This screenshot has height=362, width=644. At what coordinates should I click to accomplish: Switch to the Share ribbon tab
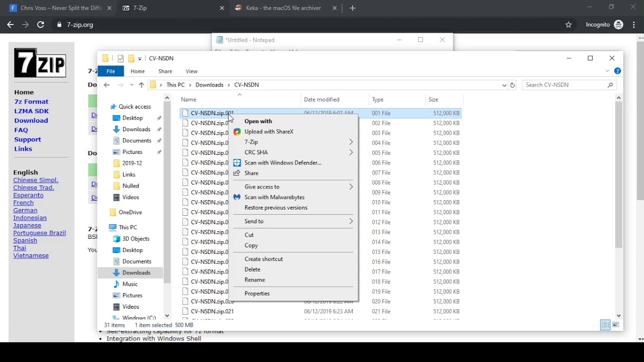(165, 71)
